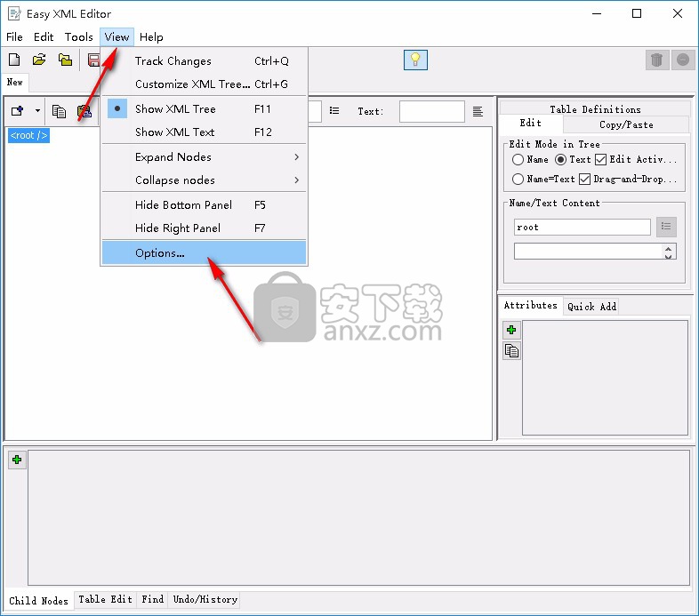Click the open recent folder icon
The width and height of the screenshot is (699, 616).
tap(65, 60)
